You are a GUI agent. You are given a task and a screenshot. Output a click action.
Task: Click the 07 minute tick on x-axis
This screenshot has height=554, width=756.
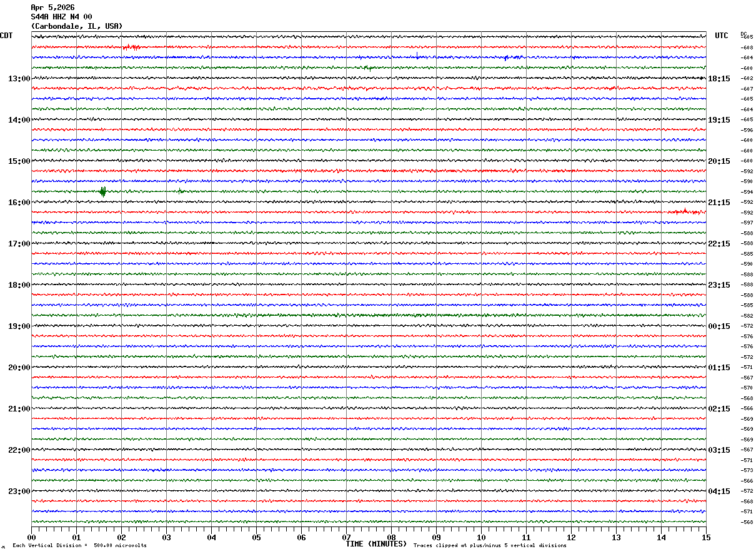(347, 537)
